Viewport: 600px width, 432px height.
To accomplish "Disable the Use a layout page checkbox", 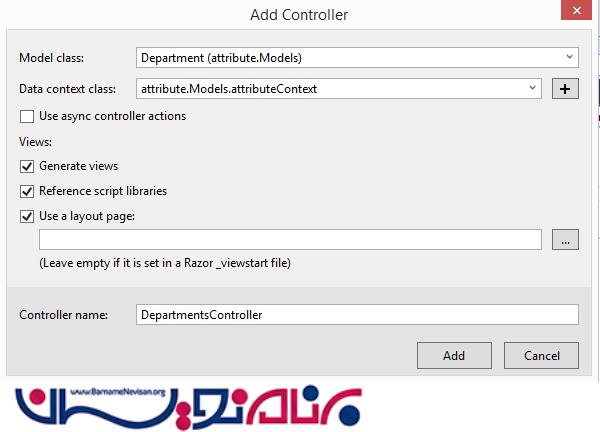I will [x=27, y=217].
